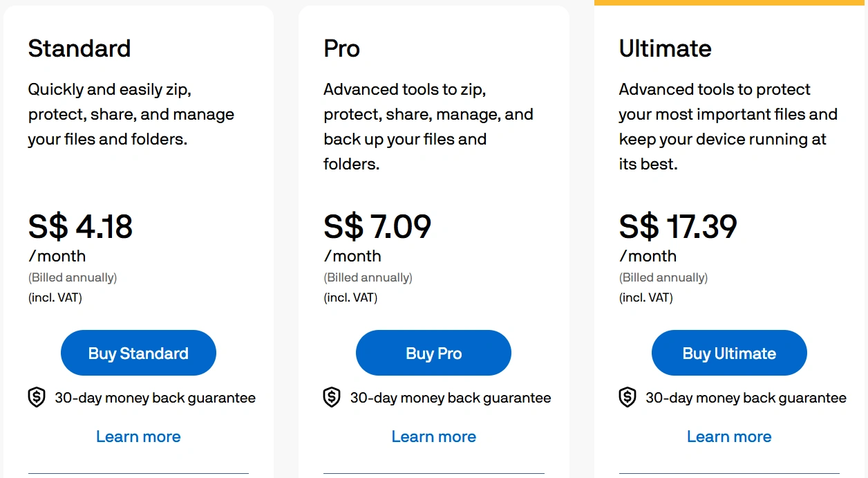Screen dimensions: 868x478
Task: Click the Ultimate plan's 30-day guarantee text
Action: 746,398
